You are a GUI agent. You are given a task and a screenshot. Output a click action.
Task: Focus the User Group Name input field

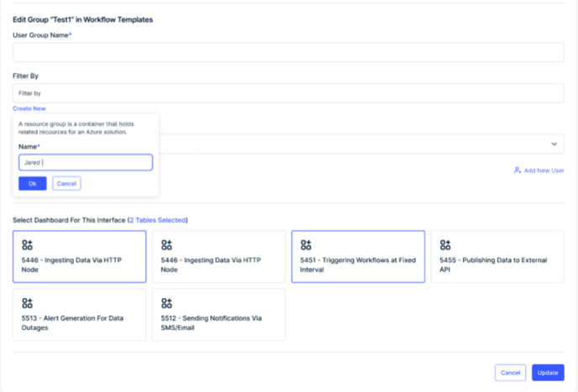click(x=288, y=52)
